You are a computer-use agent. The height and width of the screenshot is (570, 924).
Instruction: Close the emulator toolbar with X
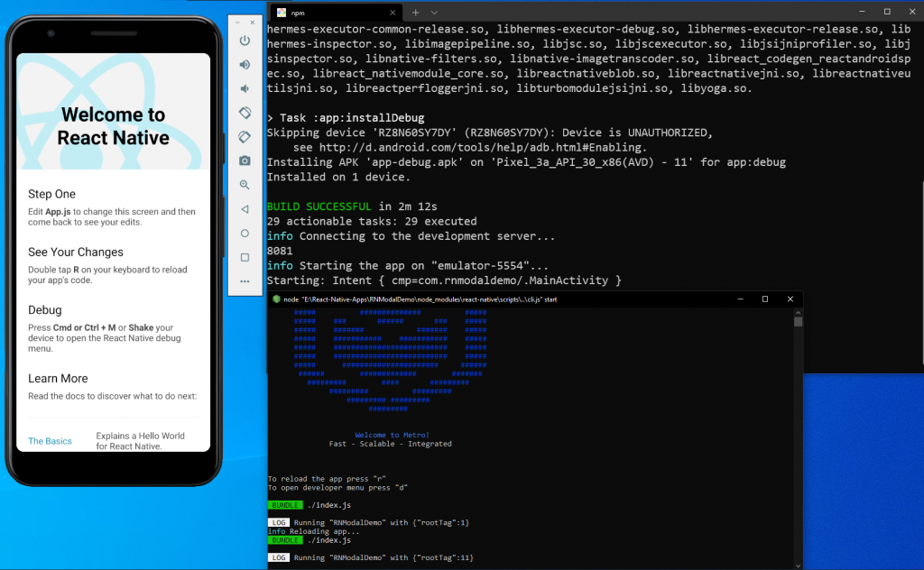click(x=253, y=23)
